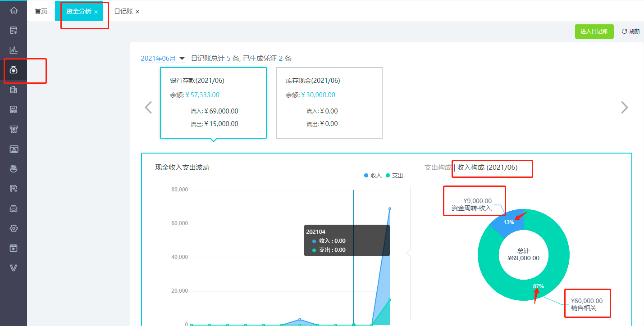Select the 库存现金 account card
The width and height of the screenshot is (644, 326).
click(329, 103)
